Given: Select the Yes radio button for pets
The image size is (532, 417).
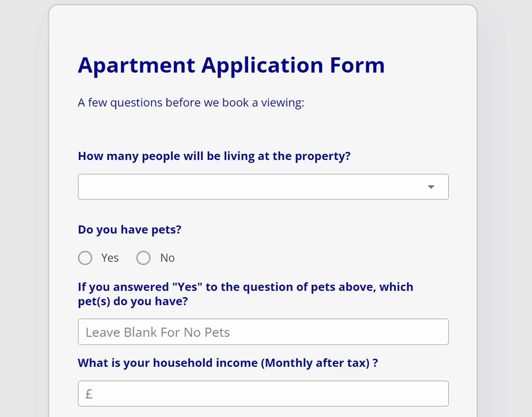Looking at the screenshot, I should point(85,258).
